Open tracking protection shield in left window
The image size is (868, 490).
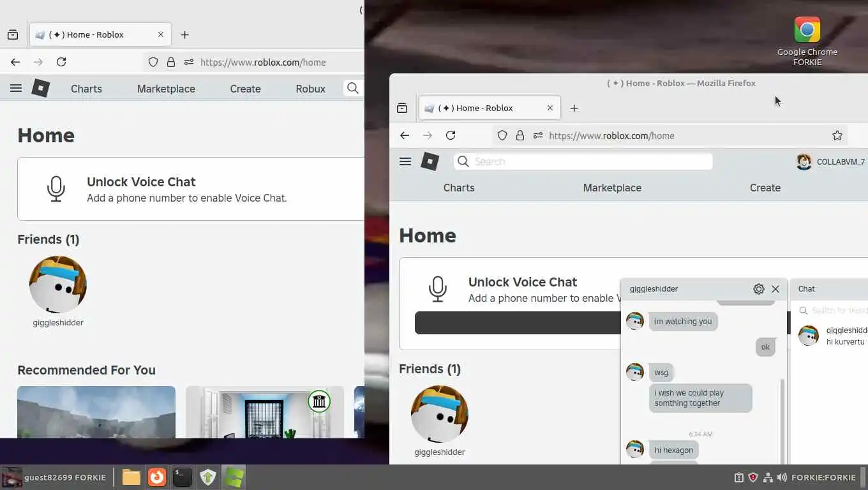153,62
